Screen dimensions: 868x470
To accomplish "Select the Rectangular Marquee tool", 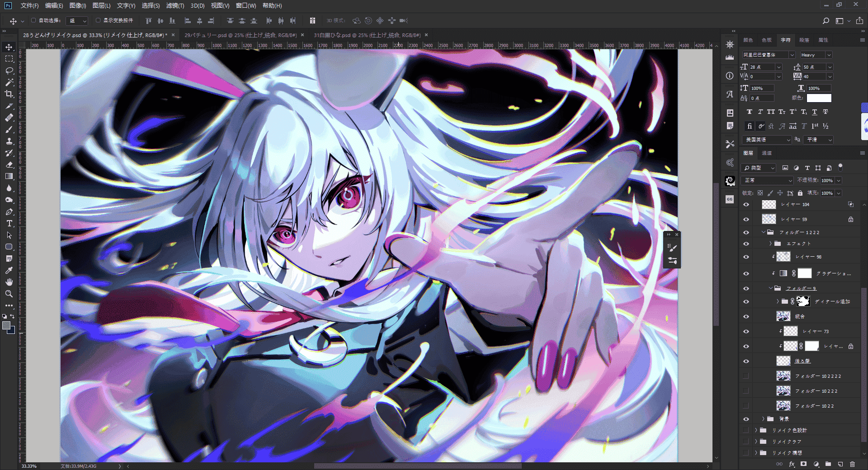I will [x=9, y=59].
